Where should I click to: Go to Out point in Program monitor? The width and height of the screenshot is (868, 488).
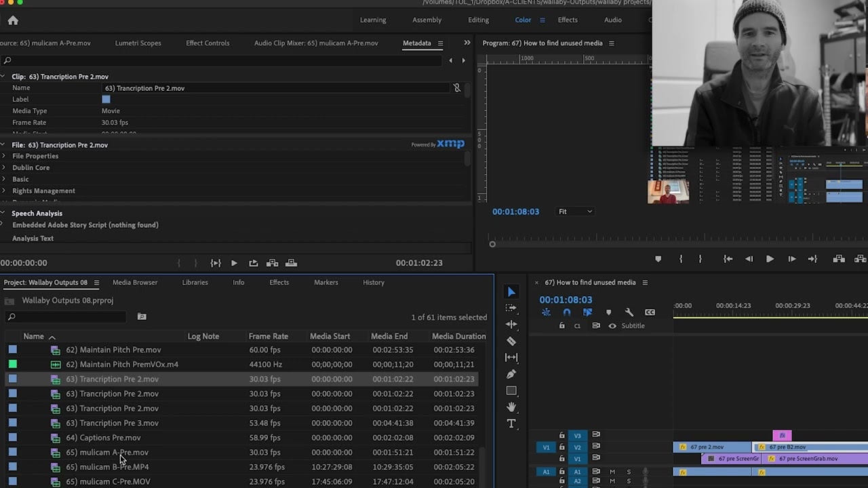tap(812, 259)
